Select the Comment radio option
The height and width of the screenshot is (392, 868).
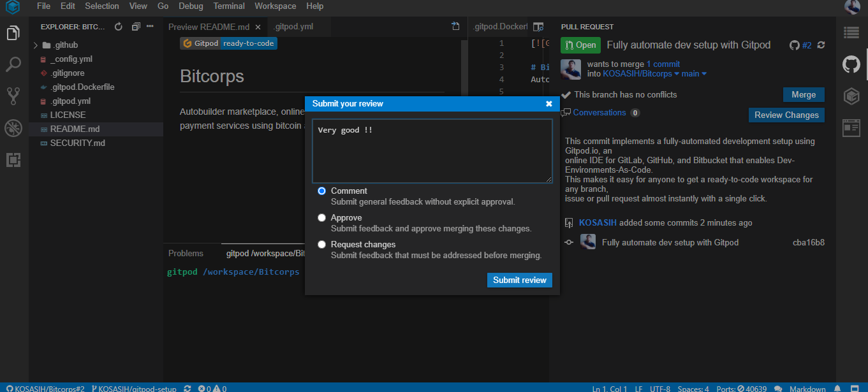click(x=322, y=191)
